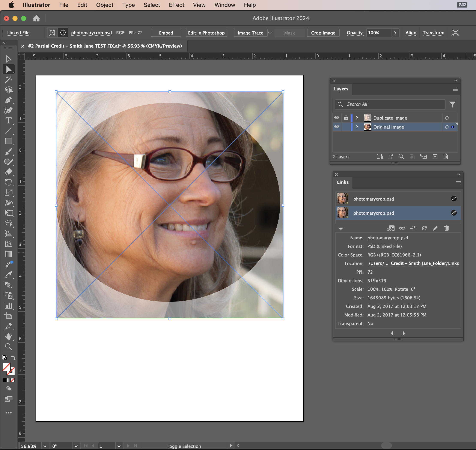The width and height of the screenshot is (476, 450).
Task: Click Go To Link icon
Action: (x=413, y=228)
